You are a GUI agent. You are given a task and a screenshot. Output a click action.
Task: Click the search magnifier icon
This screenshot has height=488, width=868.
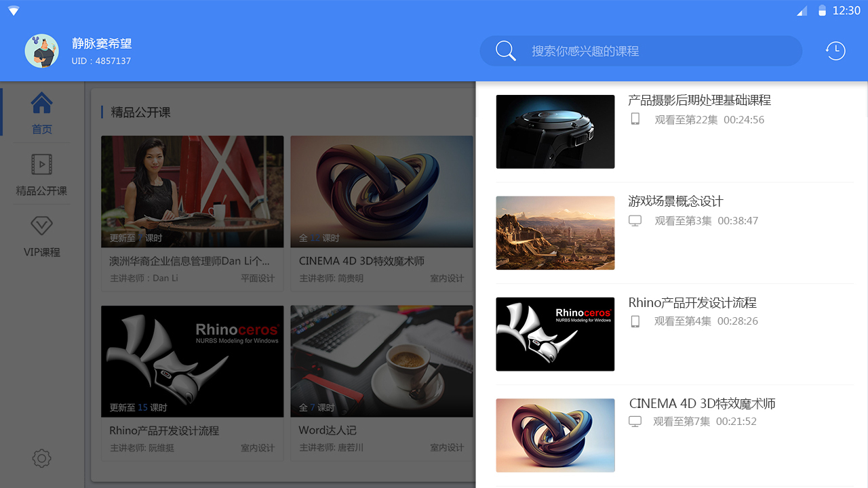506,51
